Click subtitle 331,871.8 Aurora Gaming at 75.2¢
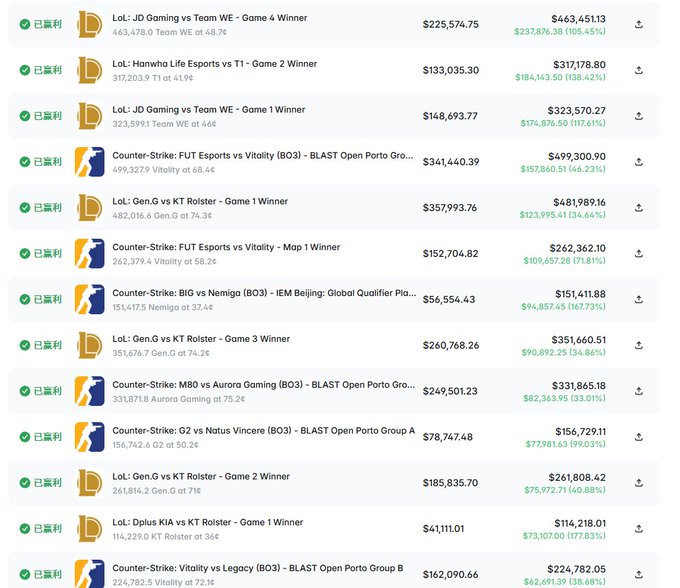 pyautogui.click(x=179, y=399)
